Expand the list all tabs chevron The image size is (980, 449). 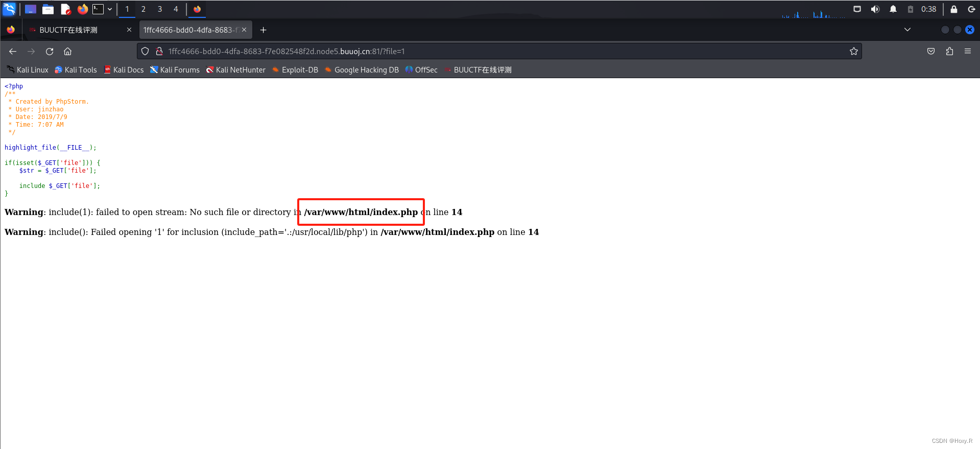(x=907, y=30)
